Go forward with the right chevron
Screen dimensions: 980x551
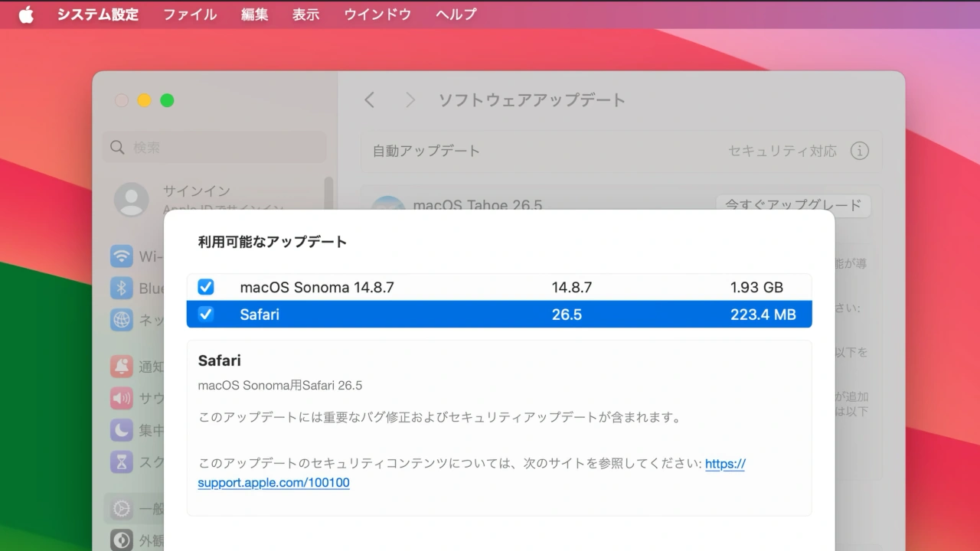(410, 100)
